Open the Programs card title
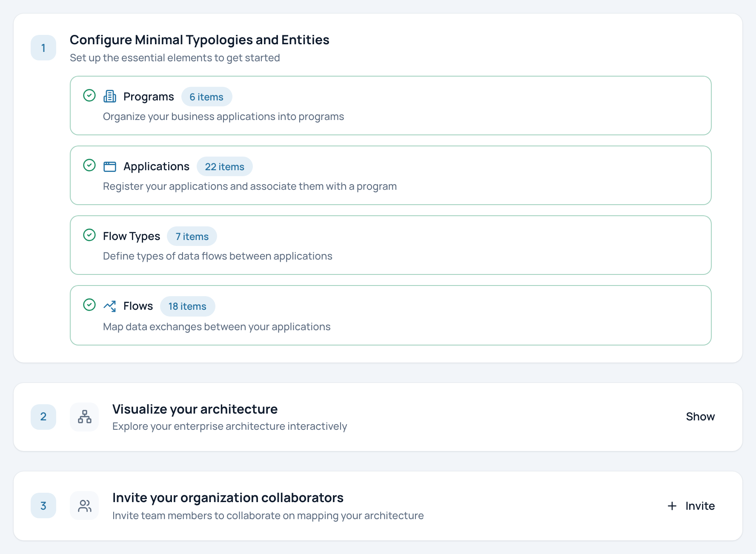Viewport: 756px width, 554px height. coord(149,97)
